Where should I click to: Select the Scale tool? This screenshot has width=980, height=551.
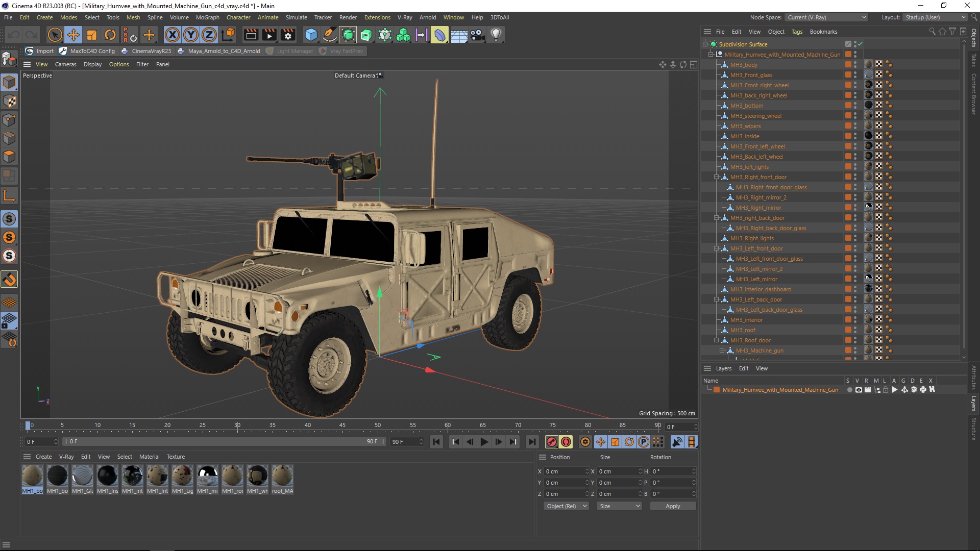(92, 35)
